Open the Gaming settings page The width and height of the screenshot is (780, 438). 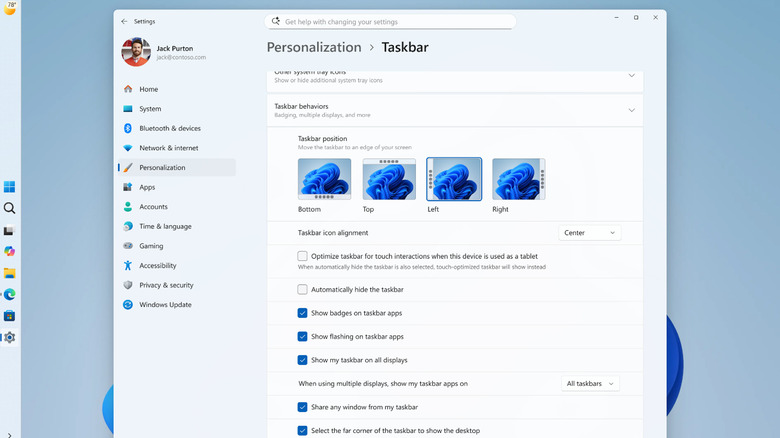pyautogui.click(x=177, y=245)
